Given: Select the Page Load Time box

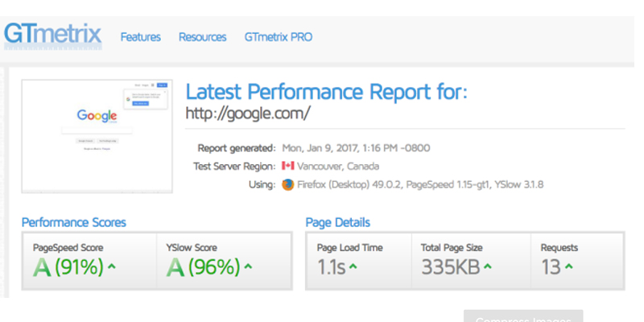Looking at the screenshot, I should click(358, 260).
